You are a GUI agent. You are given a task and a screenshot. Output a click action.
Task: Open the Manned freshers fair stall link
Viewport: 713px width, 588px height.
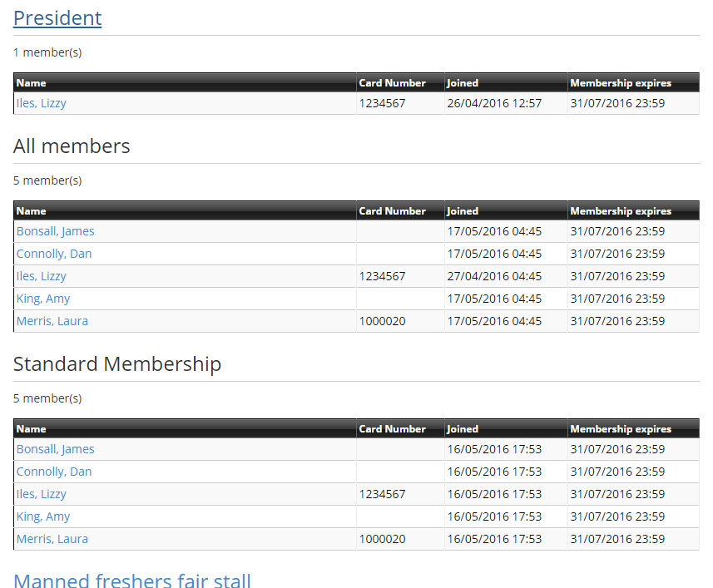[x=132, y=580]
